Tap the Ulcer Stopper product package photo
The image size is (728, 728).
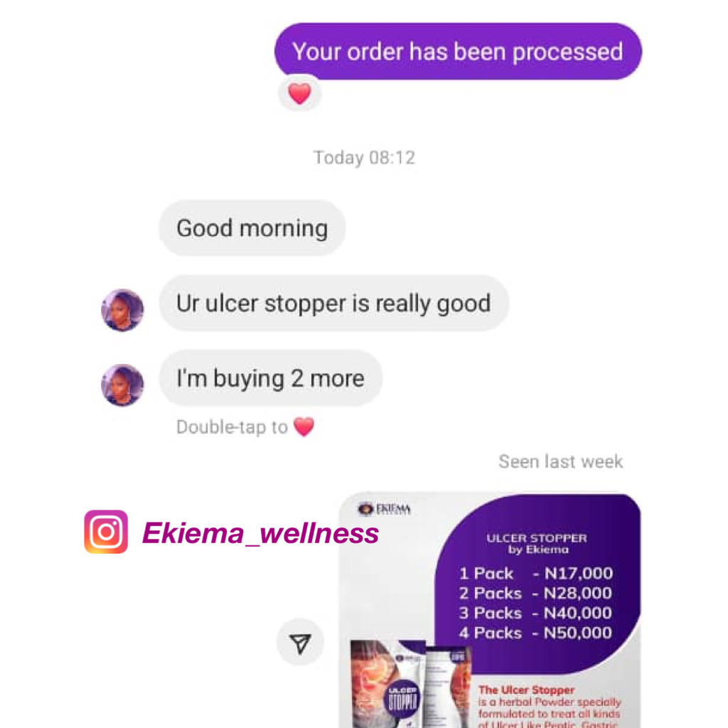point(410,683)
